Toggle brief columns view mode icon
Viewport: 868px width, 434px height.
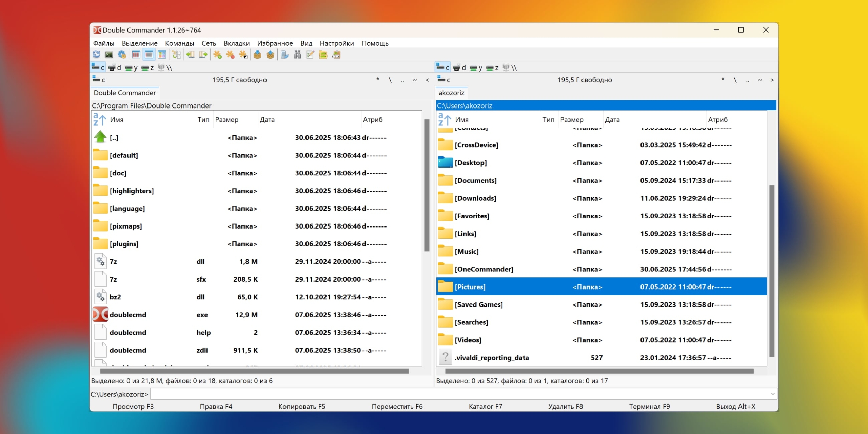pyautogui.click(x=136, y=55)
